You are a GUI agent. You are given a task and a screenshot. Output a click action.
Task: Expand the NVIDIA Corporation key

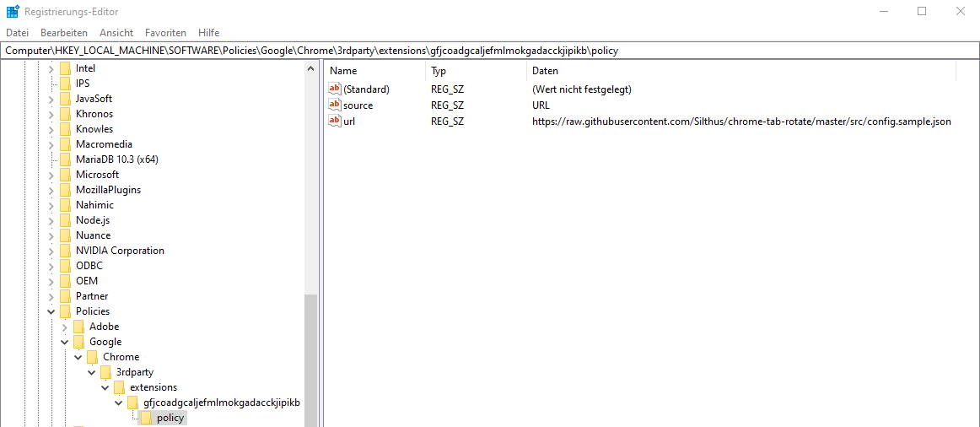tap(51, 250)
